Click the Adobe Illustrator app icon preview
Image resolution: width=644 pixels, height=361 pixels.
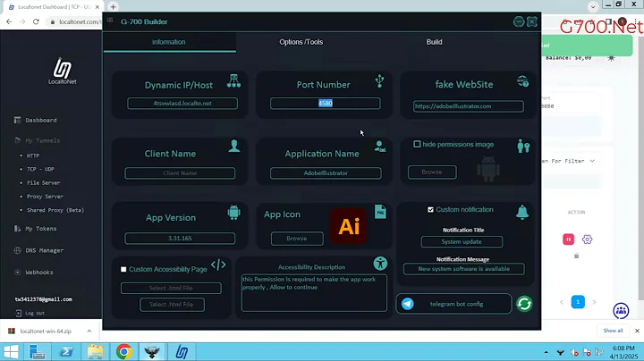348,226
